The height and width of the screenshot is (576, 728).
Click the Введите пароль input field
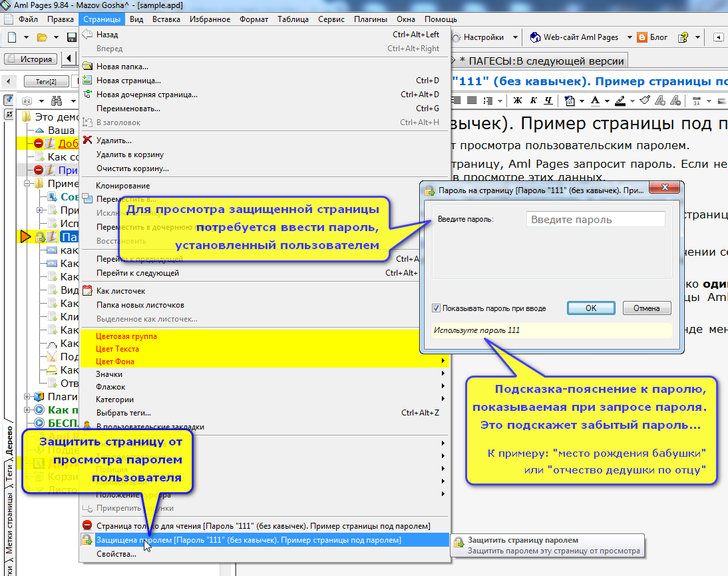pyautogui.click(x=596, y=219)
